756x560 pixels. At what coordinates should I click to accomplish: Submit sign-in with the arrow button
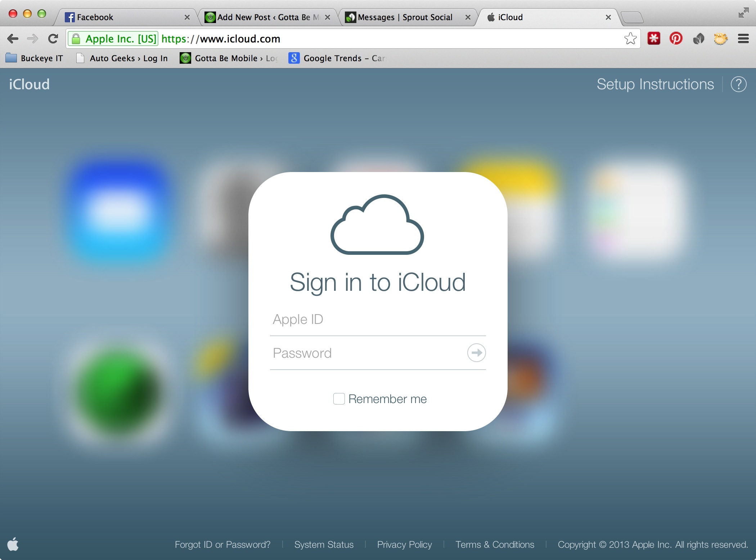click(476, 353)
